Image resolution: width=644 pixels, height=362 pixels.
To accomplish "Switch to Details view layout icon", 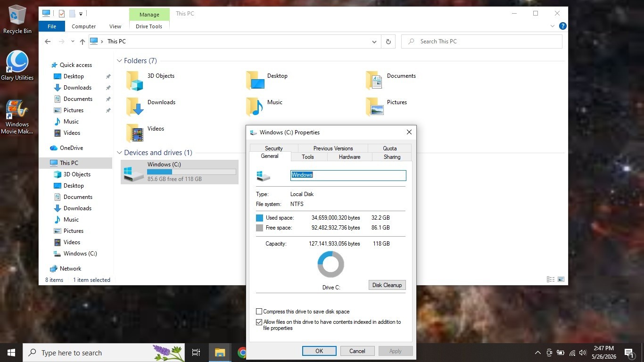I will [551, 280].
